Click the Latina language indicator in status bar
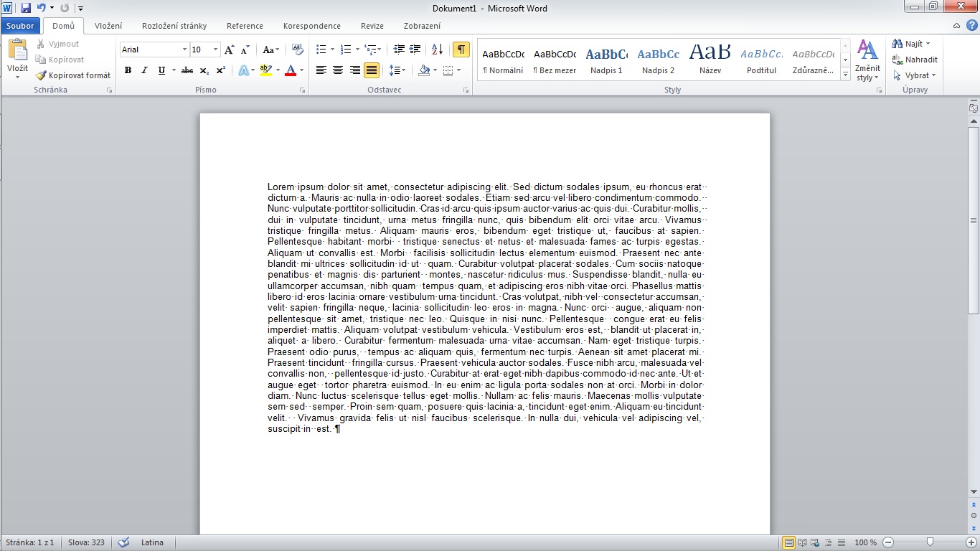Viewport: 980px width, 551px height. click(152, 542)
